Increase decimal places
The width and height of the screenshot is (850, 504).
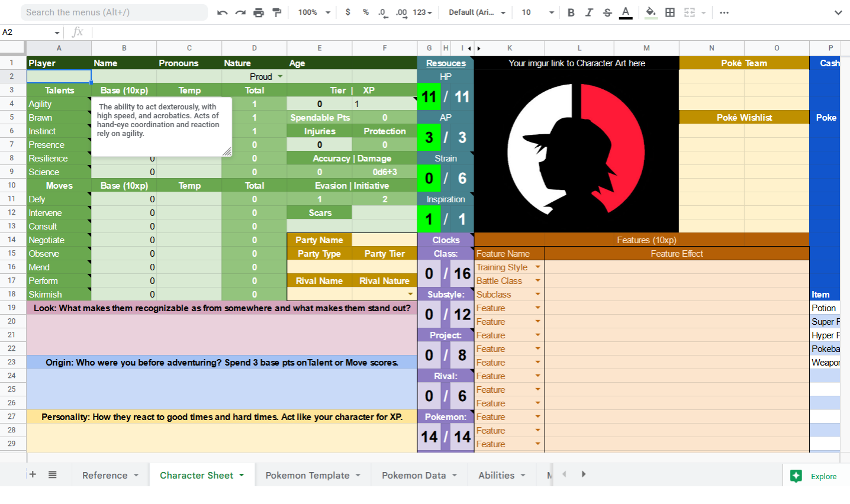pos(401,12)
